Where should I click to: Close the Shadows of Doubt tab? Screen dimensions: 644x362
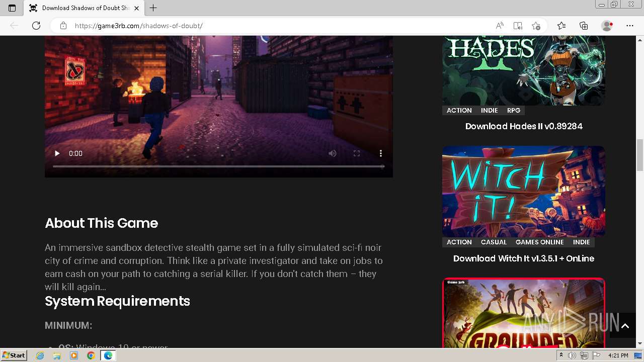point(136,8)
